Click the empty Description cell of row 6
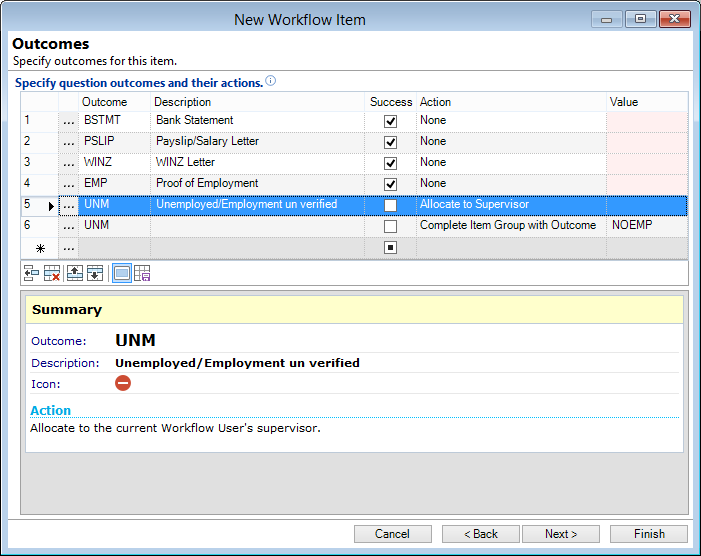 [x=258, y=227]
